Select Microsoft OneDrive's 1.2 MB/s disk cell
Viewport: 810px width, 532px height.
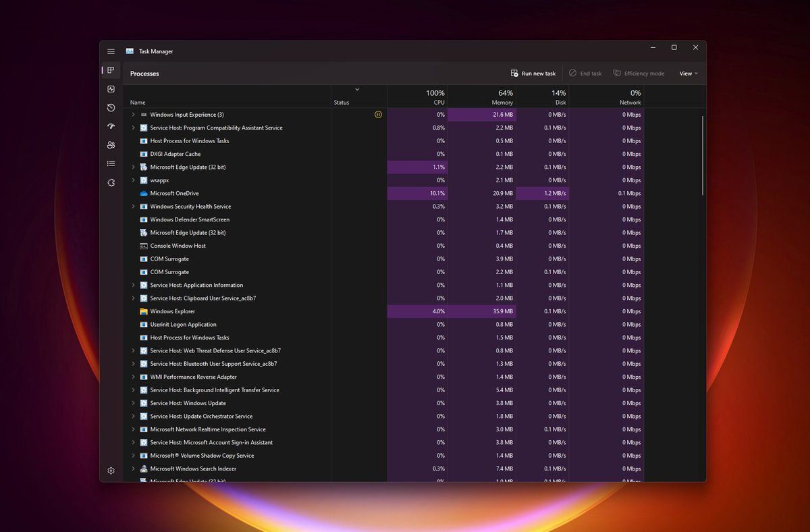[x=542, y=193]
